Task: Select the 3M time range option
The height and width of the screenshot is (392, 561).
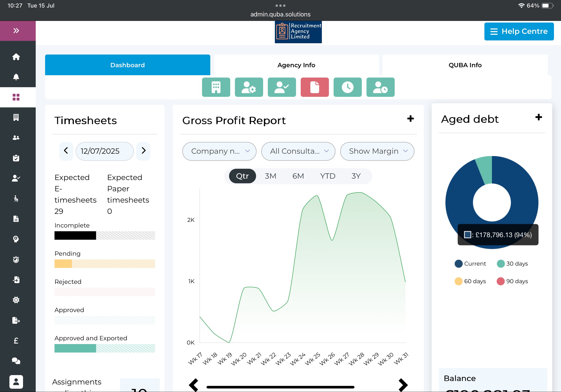Action: tap(270, 176)
